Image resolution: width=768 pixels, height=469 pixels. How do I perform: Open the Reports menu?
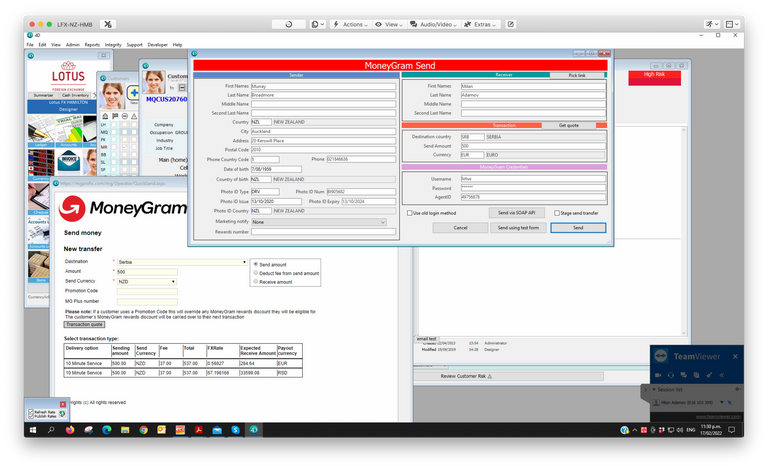(x=92, y=45)
